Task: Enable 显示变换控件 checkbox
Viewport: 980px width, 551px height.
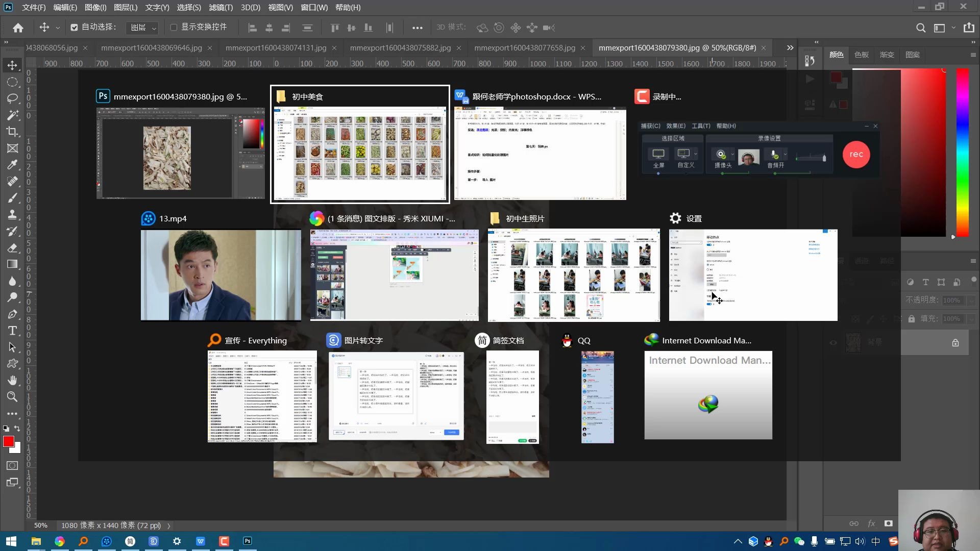Action: tap(174, 28)
